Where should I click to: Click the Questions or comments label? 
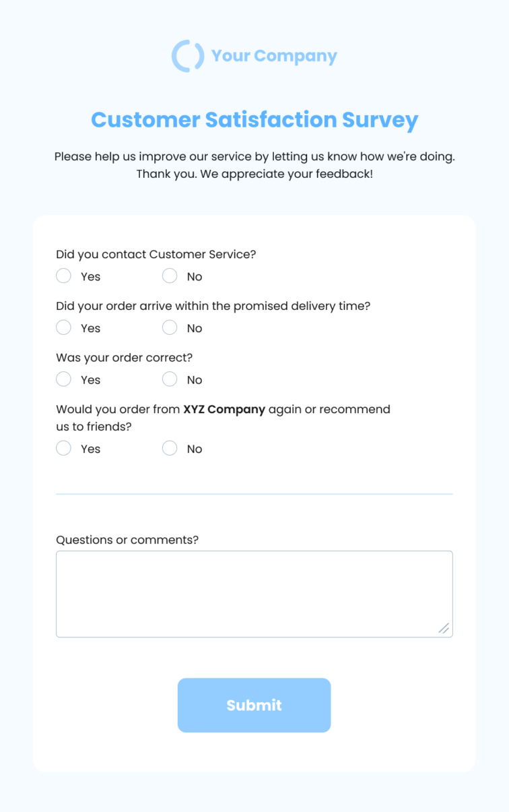(127, 540)
